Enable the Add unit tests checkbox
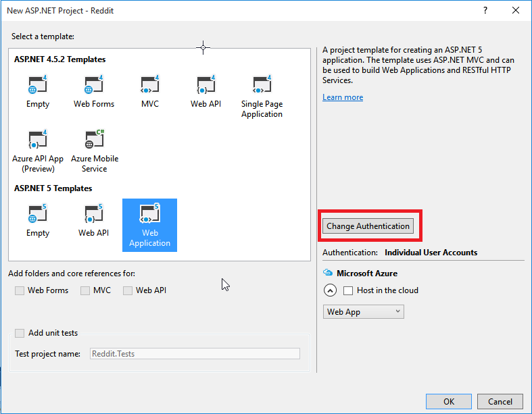This screenshot has width=532, height=414. (x=20, y=334)
